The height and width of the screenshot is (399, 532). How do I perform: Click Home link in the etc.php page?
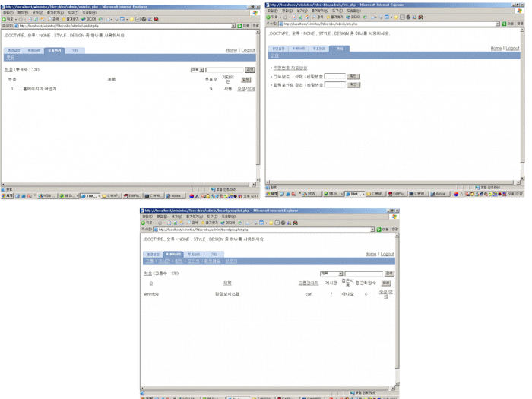(496, 48)
